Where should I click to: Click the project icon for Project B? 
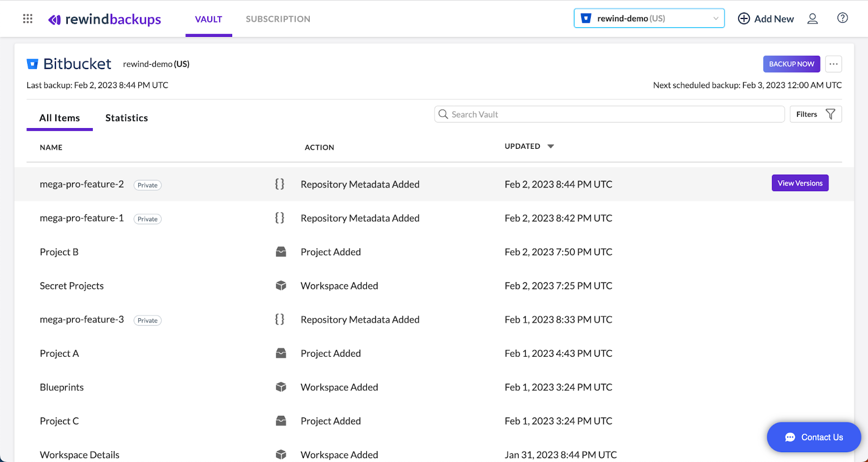(x=281, y=252)
